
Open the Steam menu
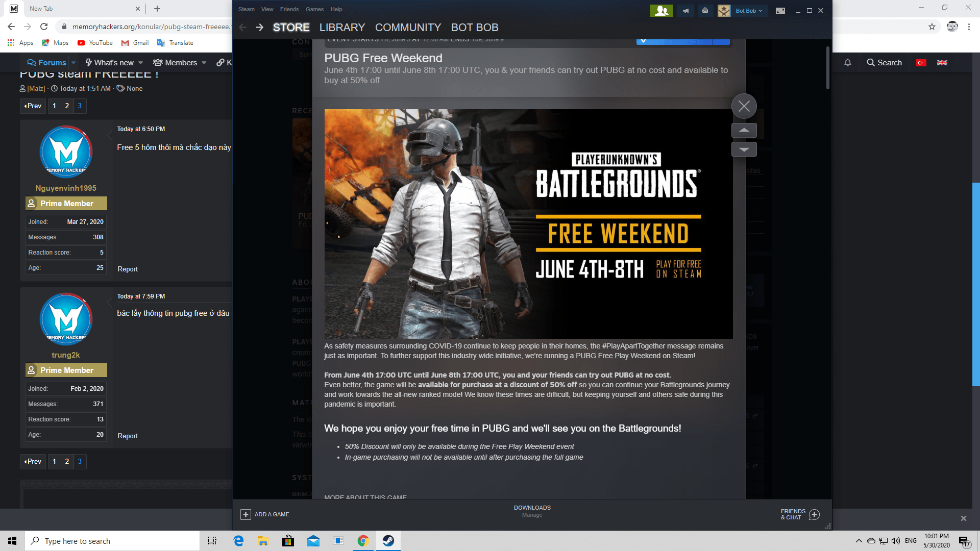[x=246, y=9]
